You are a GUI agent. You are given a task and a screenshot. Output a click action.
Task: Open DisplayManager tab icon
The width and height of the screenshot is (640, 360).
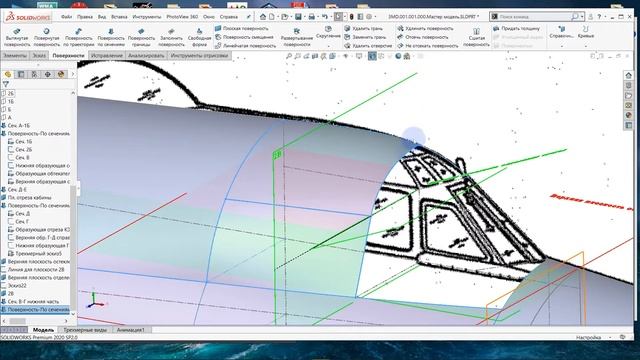61,74
